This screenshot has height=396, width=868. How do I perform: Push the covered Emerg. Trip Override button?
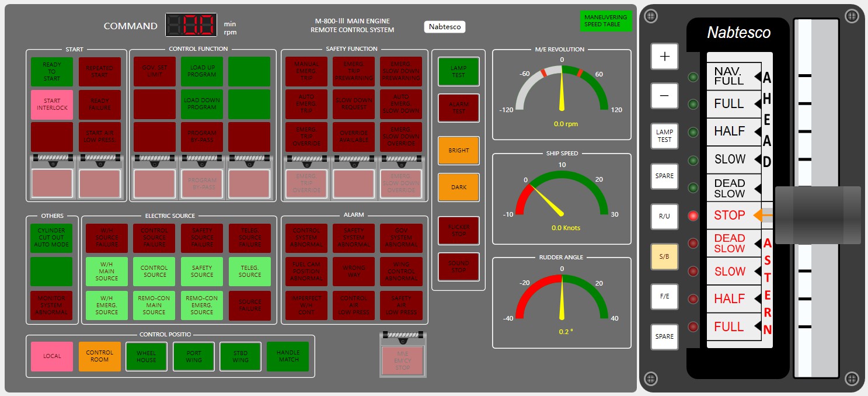coord(306,183)
